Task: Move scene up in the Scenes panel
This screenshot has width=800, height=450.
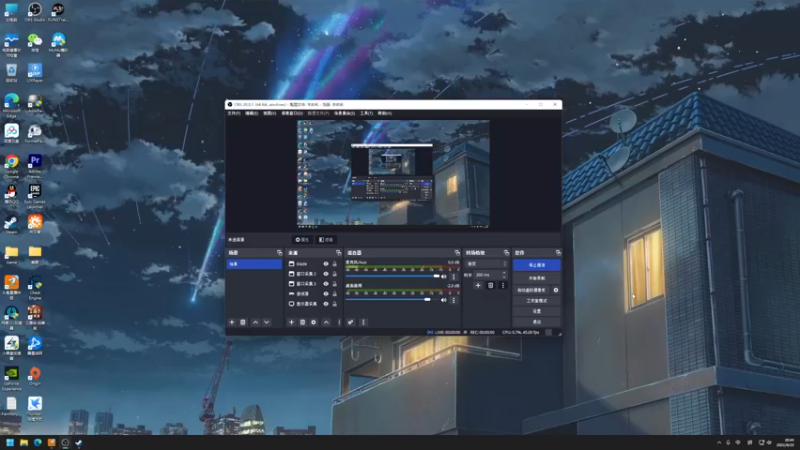Action: pyautogui.click(x=256, y=322)
